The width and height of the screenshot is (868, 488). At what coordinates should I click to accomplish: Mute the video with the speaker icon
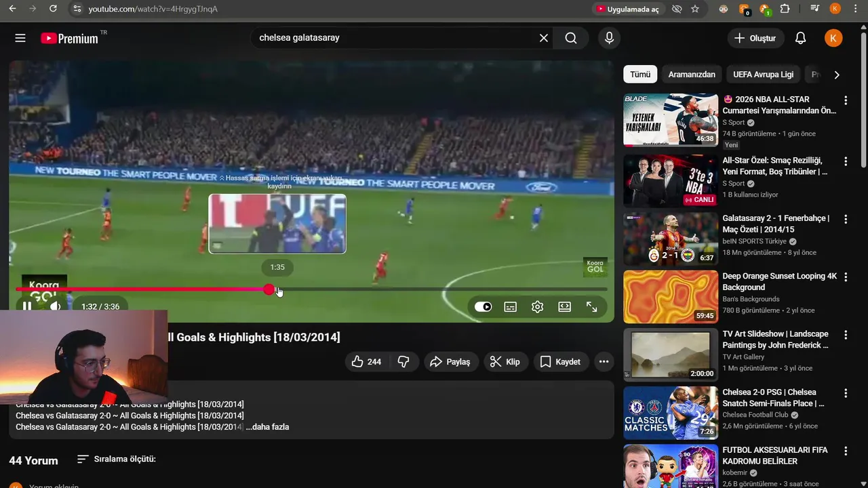56,306
